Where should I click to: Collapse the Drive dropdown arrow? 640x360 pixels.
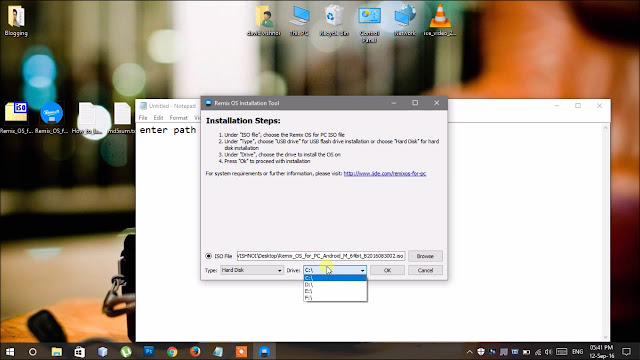click(362, 270)
